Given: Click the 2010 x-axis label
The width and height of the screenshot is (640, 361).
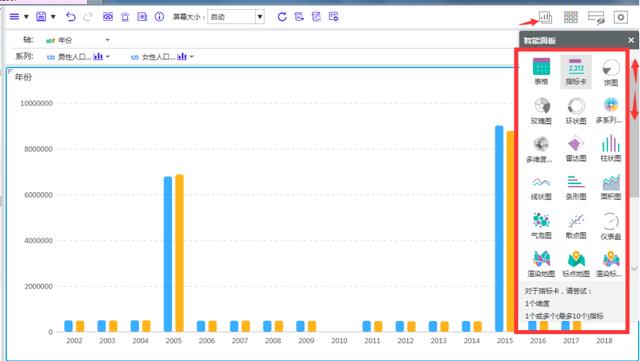Looking at the screenshot, I should (339, 341).
